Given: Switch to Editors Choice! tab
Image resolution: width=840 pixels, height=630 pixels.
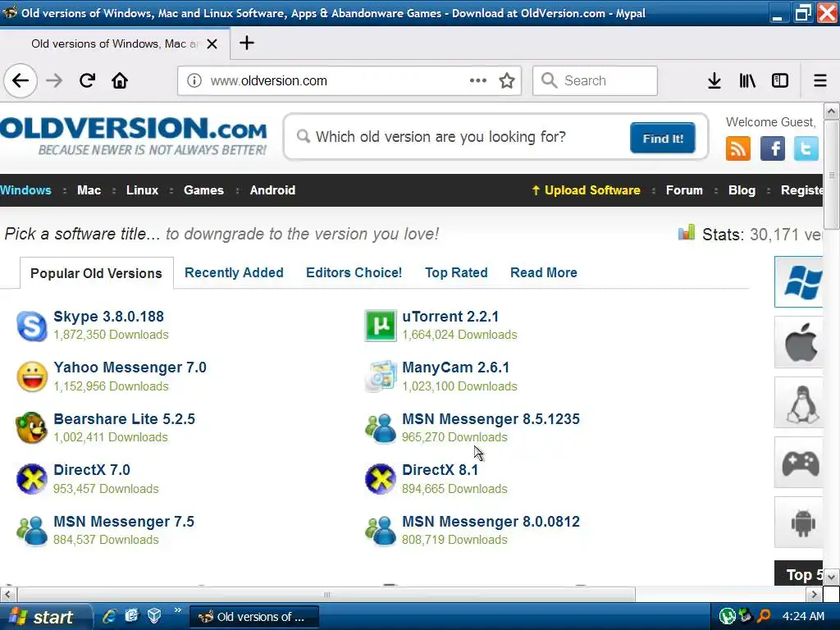Looking at the screenshot, I should (x=354, y=272).
